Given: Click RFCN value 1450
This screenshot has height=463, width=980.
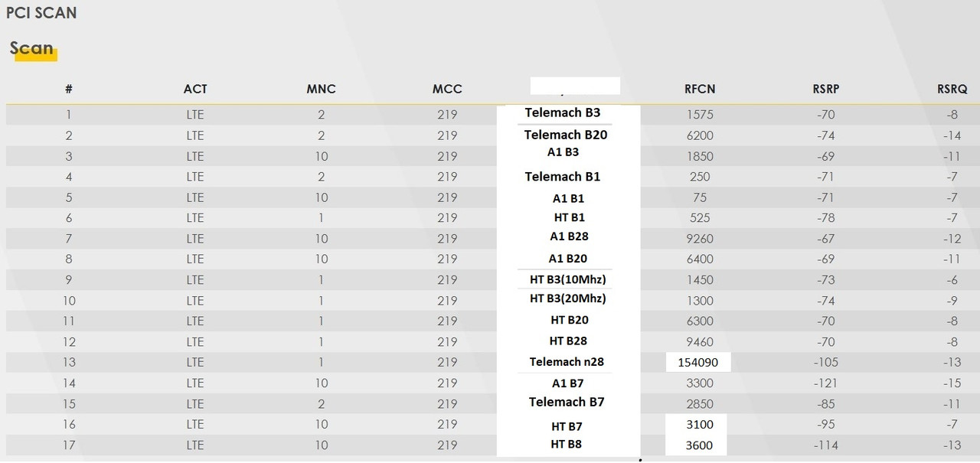Looking at the screenshot, I should (x=700, y=280).
